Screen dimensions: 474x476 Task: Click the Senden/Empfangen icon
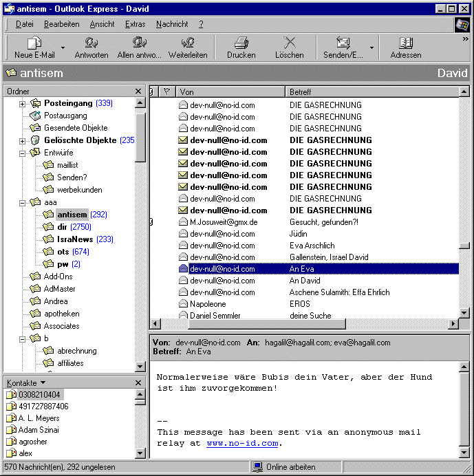(x=343, y=43)
